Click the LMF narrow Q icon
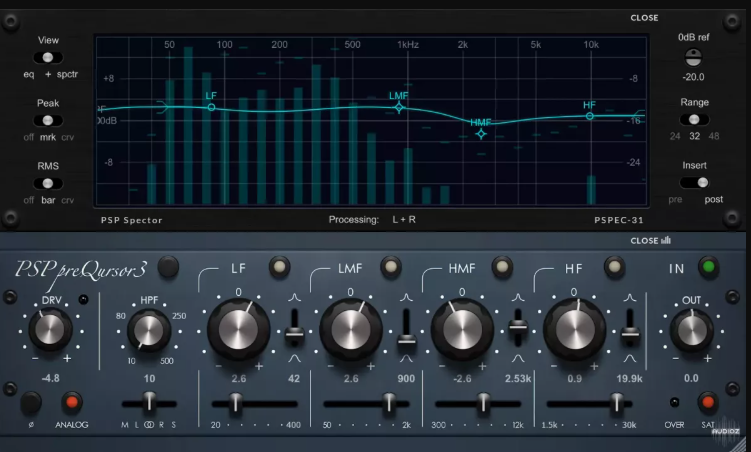Image resolution: width=751 pixels, height=452 pixels. [406, 298]
